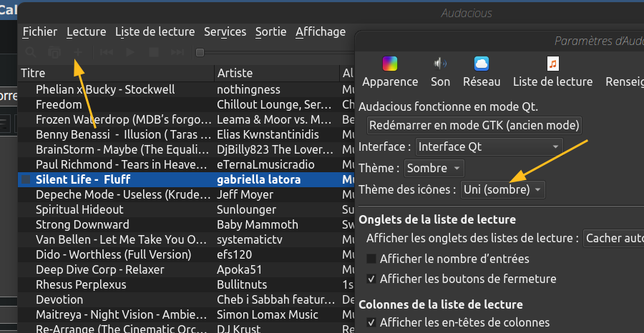The width and height of the screenshot is (644, 333).
Task: Select Maitreya - Night Vision track
Action: click(121, 315)
